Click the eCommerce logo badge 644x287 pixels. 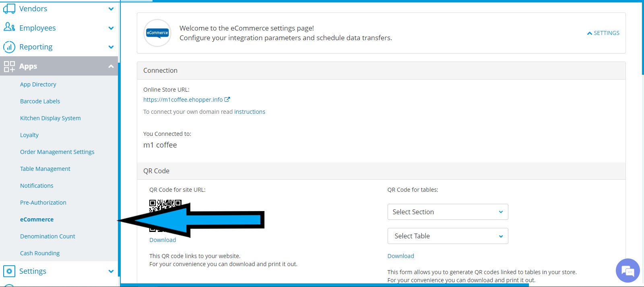coord(157,33)
